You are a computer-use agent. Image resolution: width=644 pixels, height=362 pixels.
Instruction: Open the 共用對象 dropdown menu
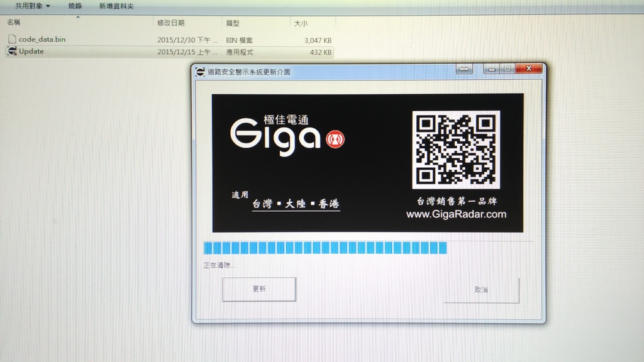[33, 6]
